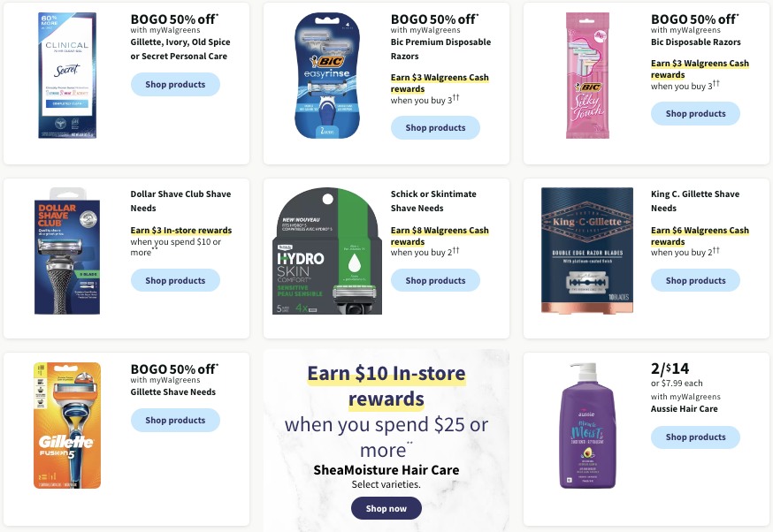Open the Aussie Miracle Moist bottle image

[587, 426]
